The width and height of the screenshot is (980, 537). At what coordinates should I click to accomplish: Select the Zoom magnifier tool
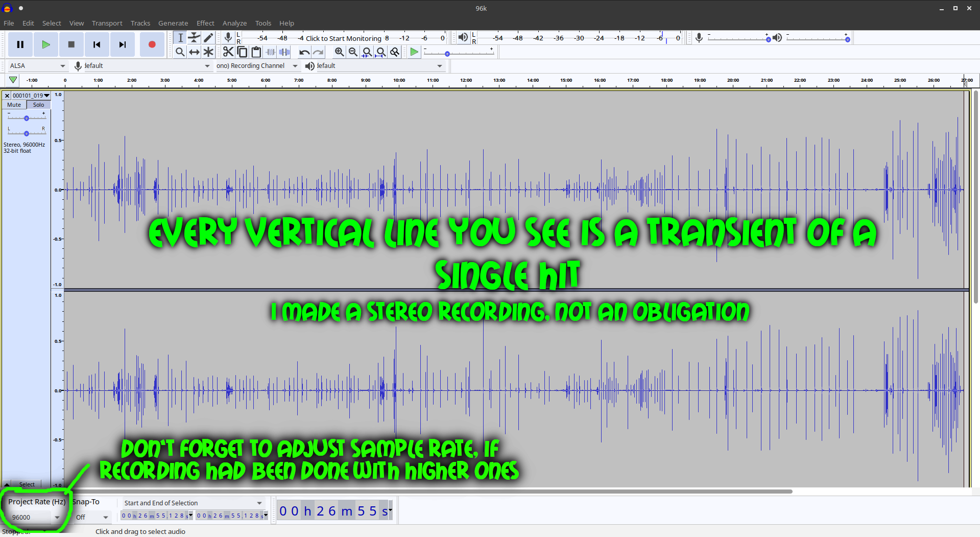180,52
